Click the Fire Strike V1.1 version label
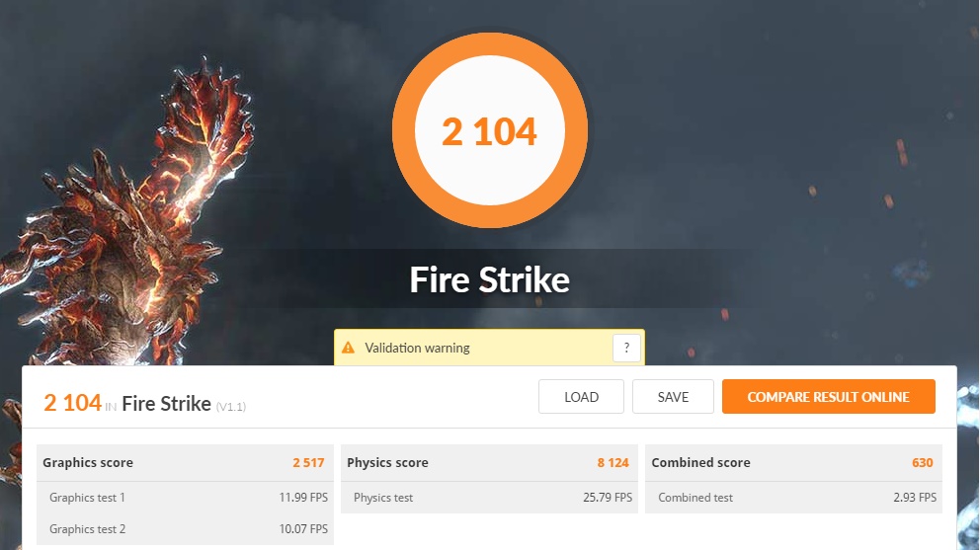Screen dimensions: 980x550 tap(231, 407)
